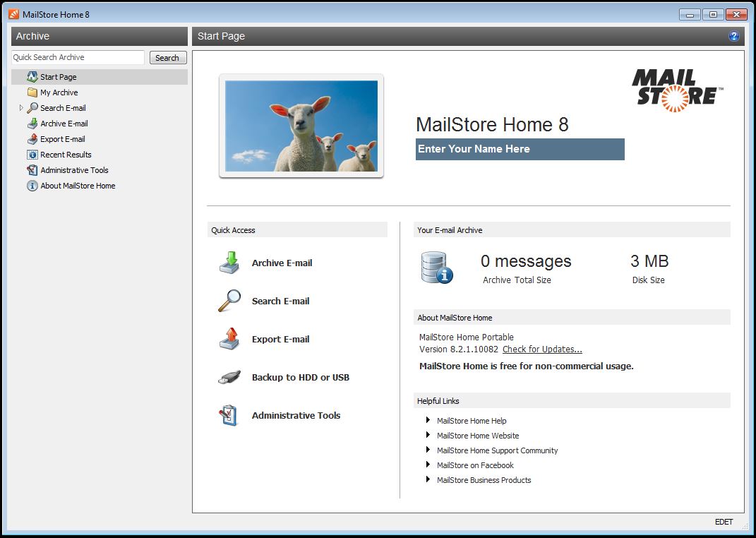Select Search E-mail in the sidebar tree

pyautogui.click(x=63, y=108)
